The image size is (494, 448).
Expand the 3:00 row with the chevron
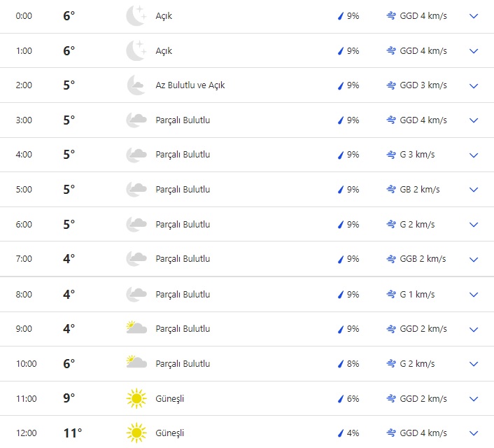pos(474,120)
